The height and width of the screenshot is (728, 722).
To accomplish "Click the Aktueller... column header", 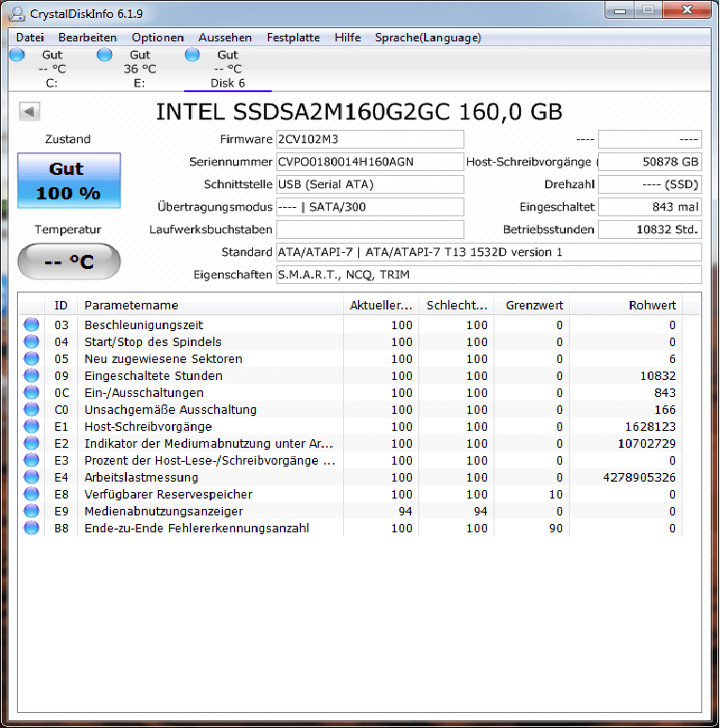I will tap(381, 306).
